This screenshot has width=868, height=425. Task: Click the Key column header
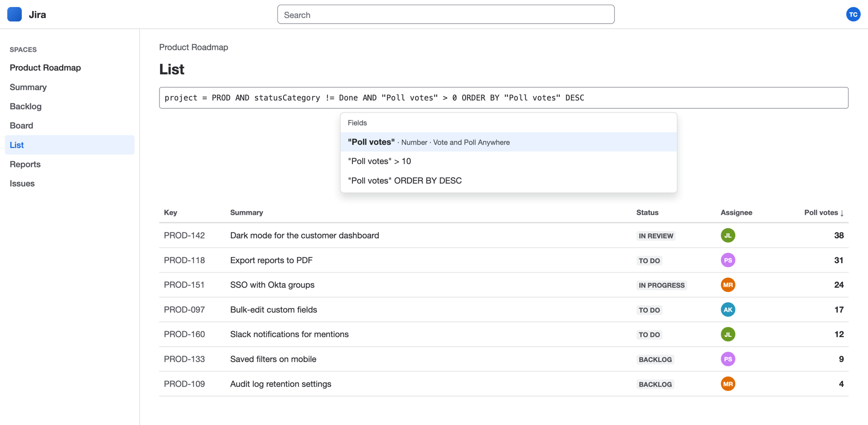[x=170, y=212]
